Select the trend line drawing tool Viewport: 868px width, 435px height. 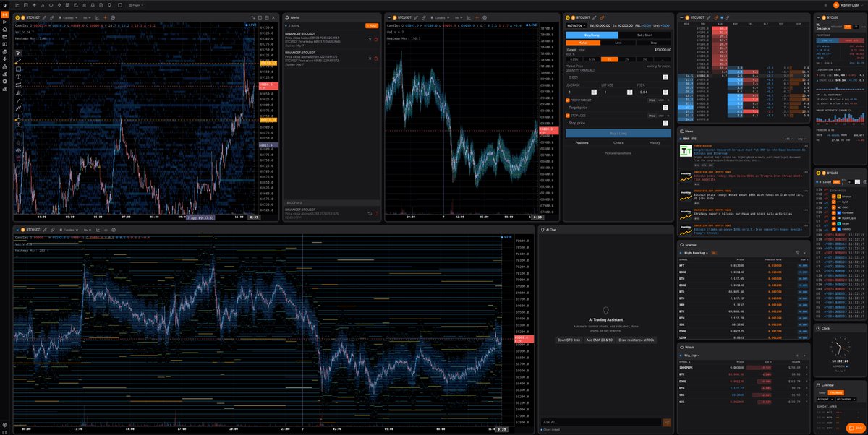tap(18, 61)
